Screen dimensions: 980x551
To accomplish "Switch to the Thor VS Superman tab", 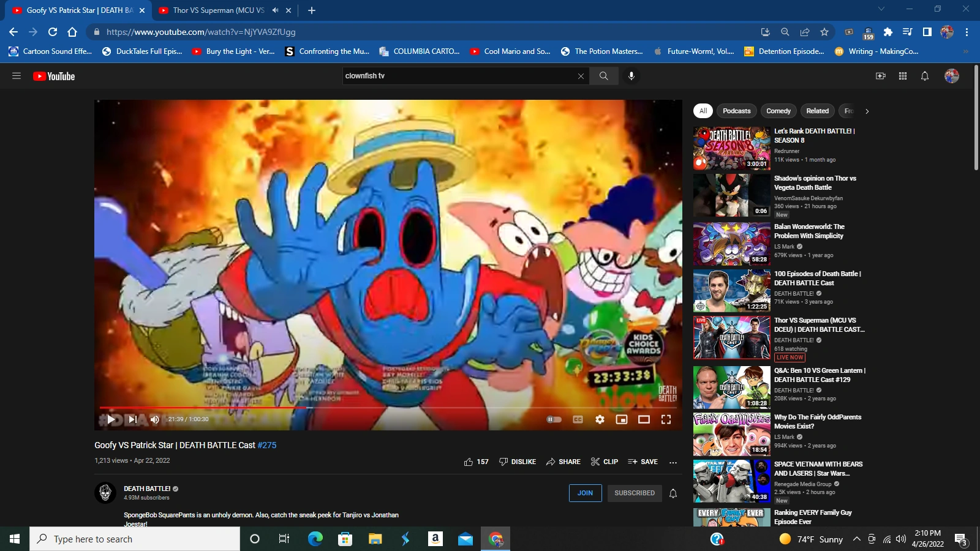I will 214,10.
